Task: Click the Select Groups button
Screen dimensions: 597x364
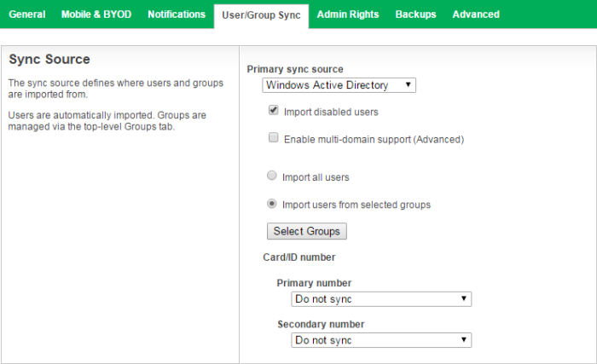Action: (307, 231)
